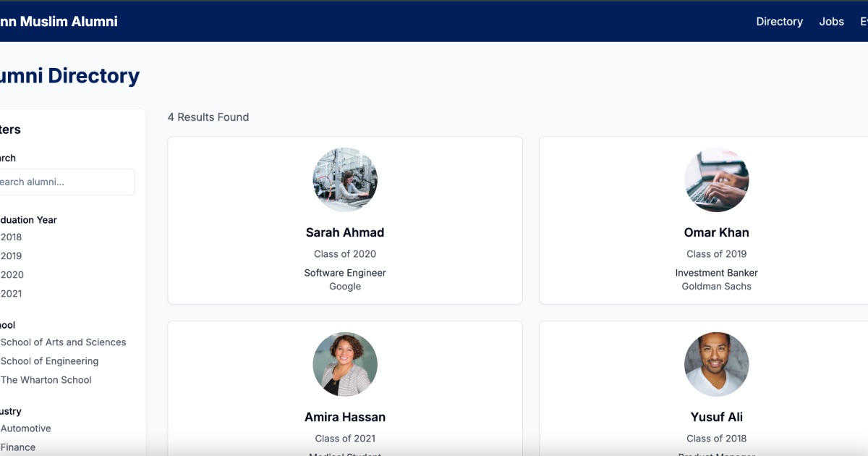Click the Penn Muslim Alumni site title
Screen dimensions: 868x456
click(x=58, y=21)
